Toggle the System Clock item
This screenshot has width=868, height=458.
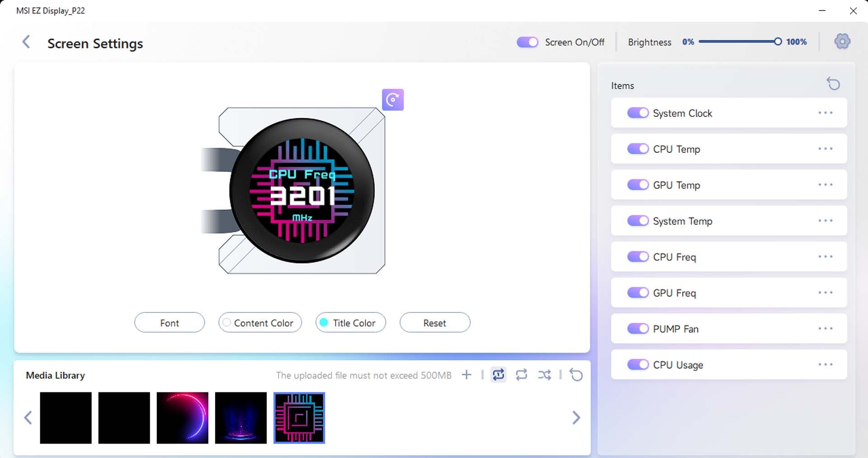(x=638, y=113)
